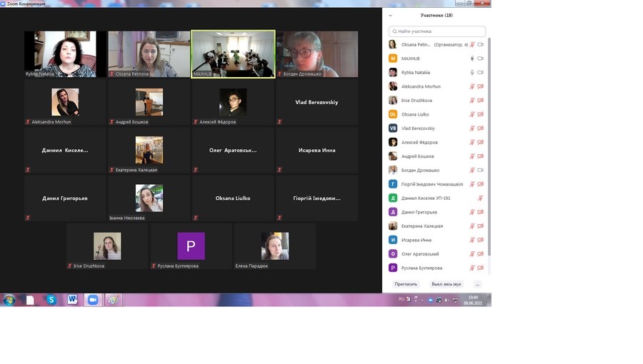The height and width of the screenshot is (364, 643).
Task: Select Руслана Бухтиярова participant tile
Action: 191,246
